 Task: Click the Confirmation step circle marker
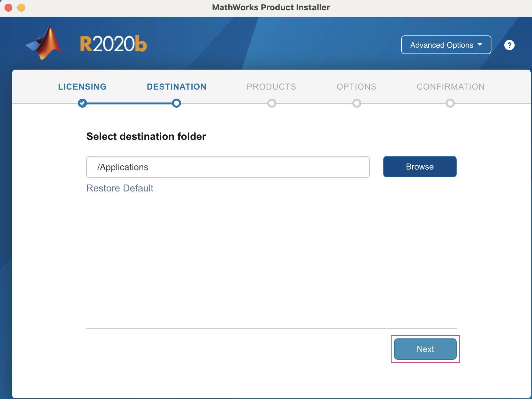pos(450,103)
